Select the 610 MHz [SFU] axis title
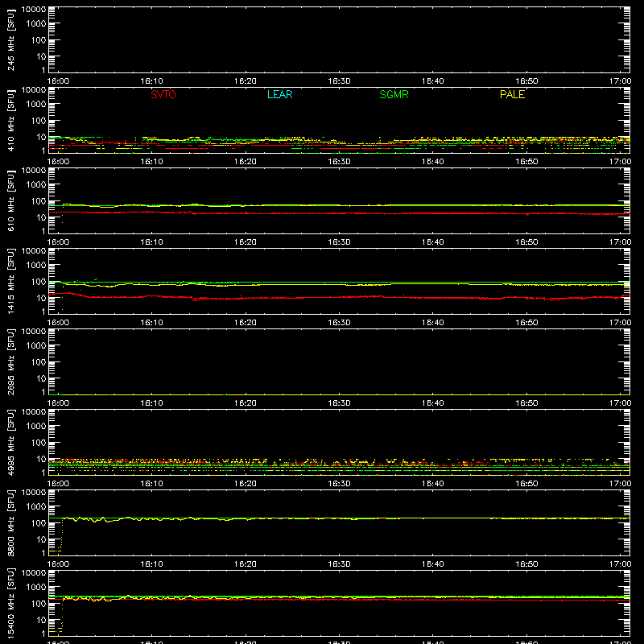Screen dimensions: 644x644 click(10, 200)
